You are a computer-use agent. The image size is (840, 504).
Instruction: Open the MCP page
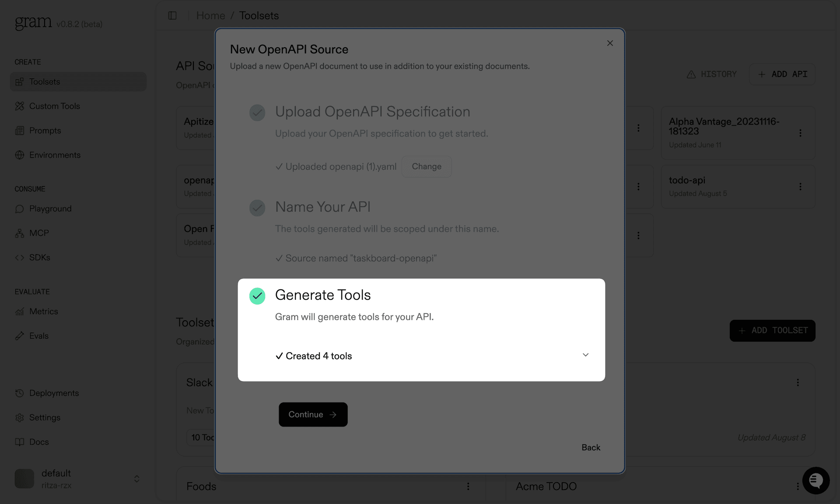[x=38, y=233]
